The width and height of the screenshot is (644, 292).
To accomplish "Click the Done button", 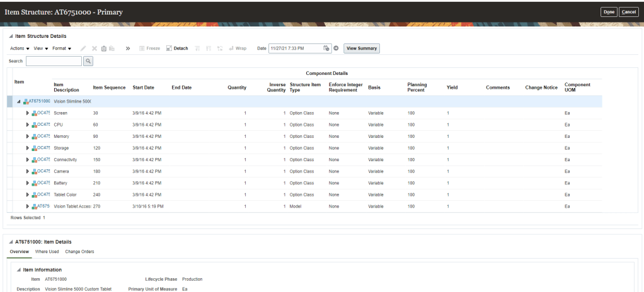I will [608, 12].
